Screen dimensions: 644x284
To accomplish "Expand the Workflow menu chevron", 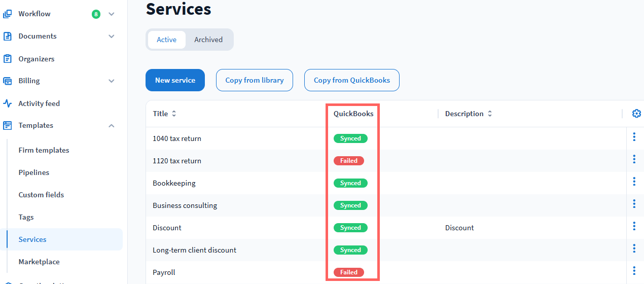I will (x=112, y=14).
